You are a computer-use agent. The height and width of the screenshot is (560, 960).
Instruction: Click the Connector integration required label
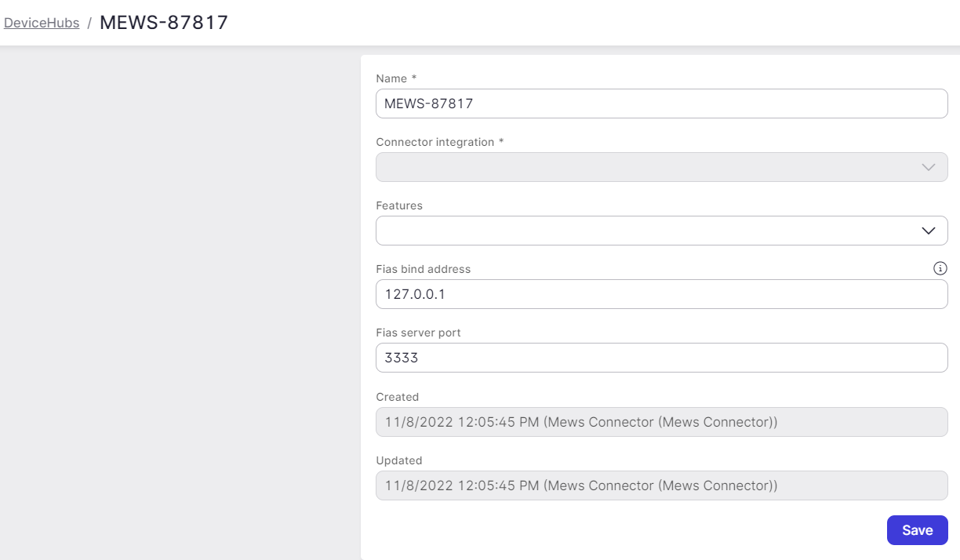[x=440, y=142]
